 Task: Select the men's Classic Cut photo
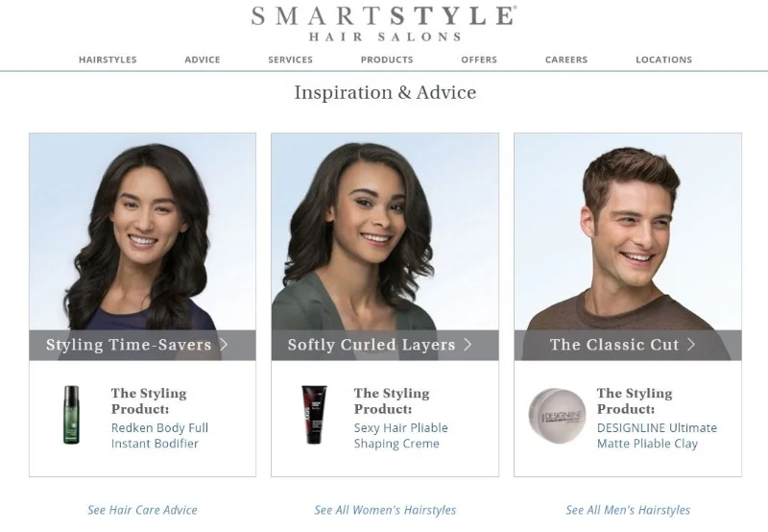[x=628, y=231]
